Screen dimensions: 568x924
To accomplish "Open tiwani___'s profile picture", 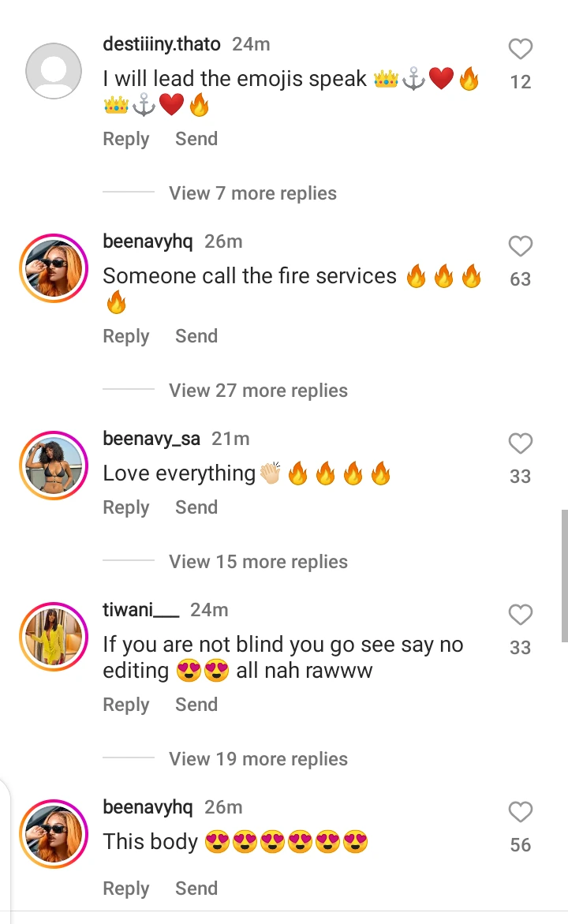I will click(54, 637).
